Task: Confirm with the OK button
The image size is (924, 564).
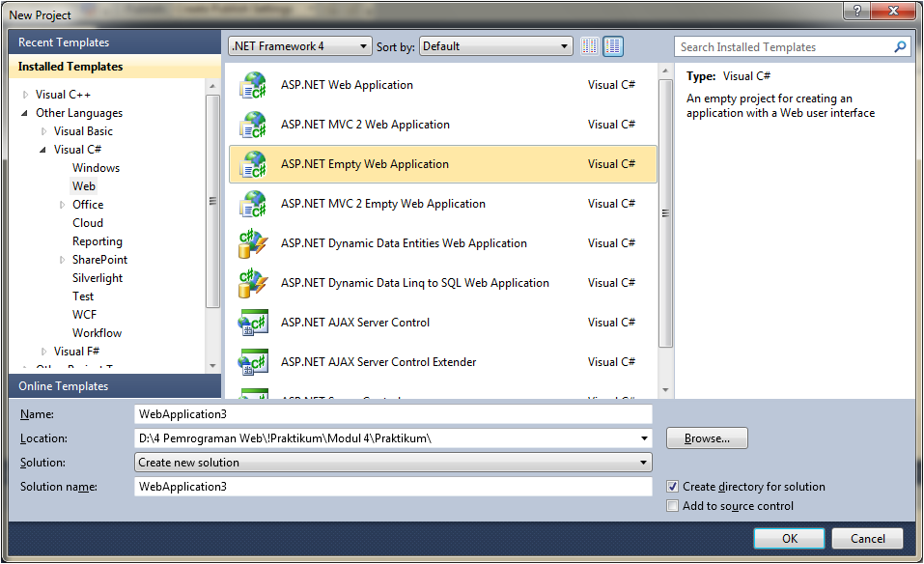Action: (789, 538)
